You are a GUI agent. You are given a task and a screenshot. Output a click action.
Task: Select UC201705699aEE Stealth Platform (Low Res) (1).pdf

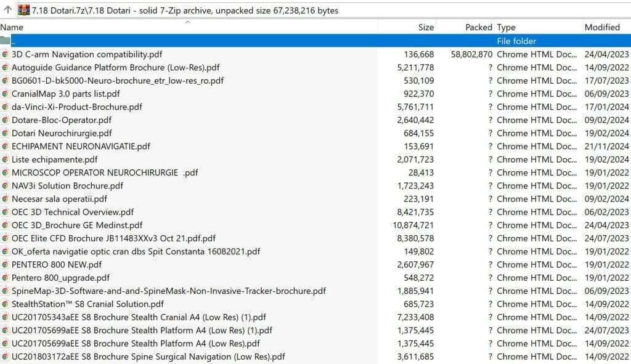pyautogui.click(x=142, y=330)
